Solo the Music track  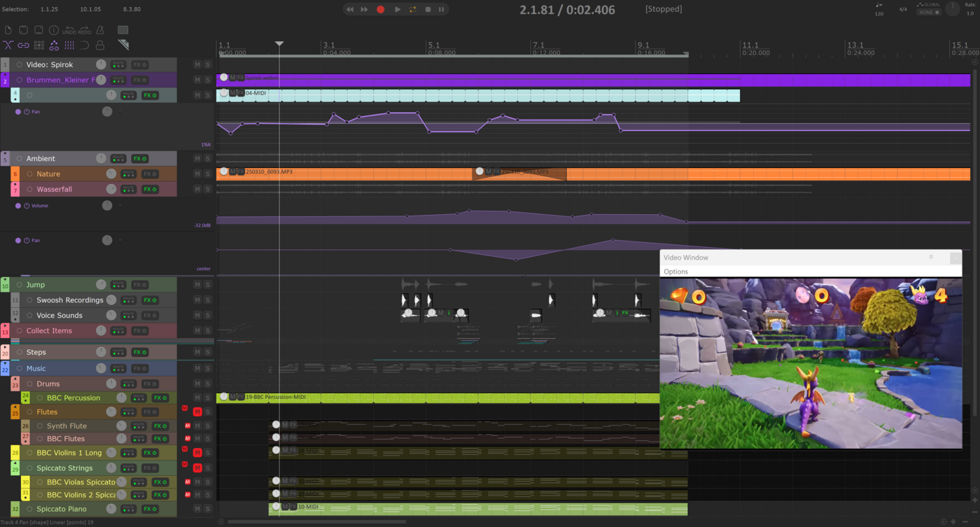(208, 369)
